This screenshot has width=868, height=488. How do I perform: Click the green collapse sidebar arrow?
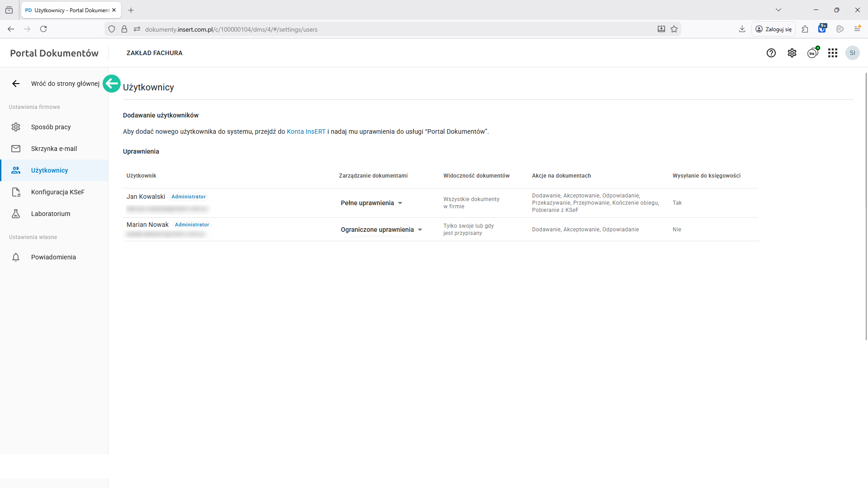[112, 84]
